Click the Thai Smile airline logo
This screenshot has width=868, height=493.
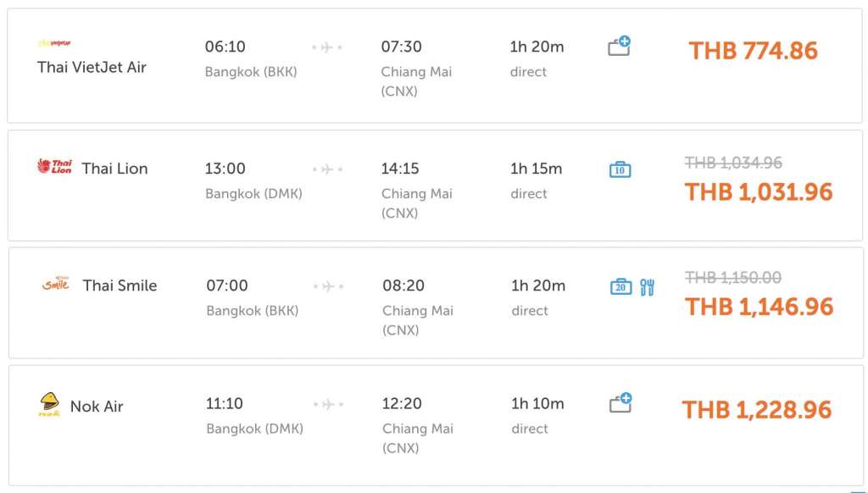tap(56, 284)
